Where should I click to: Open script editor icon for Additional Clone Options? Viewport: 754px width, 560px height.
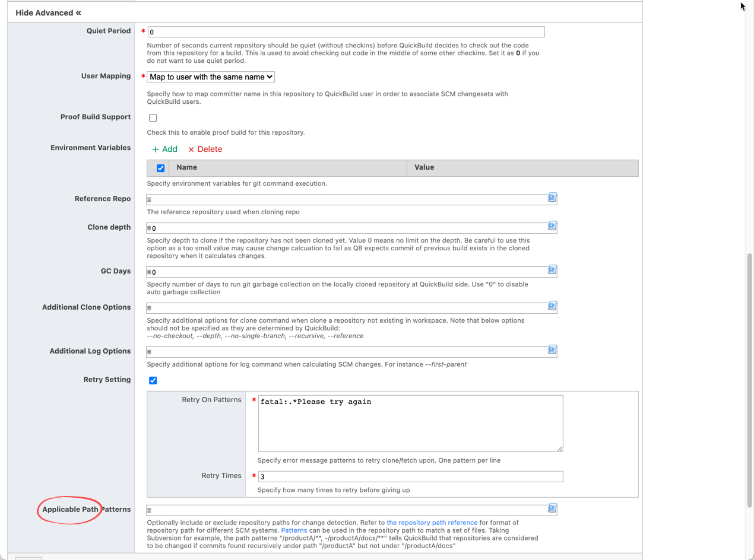click(552, 306)
